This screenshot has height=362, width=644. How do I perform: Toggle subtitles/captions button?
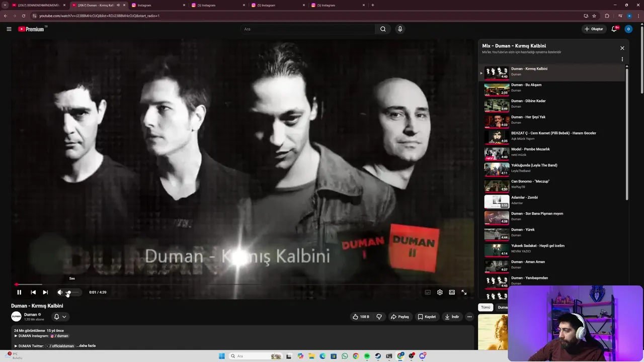coord(428,292)
